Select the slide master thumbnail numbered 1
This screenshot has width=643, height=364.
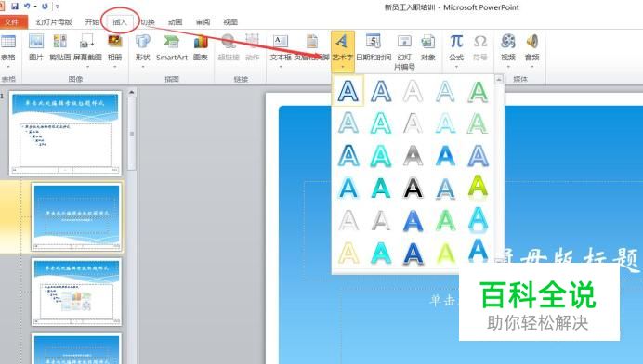coord(66,133)
